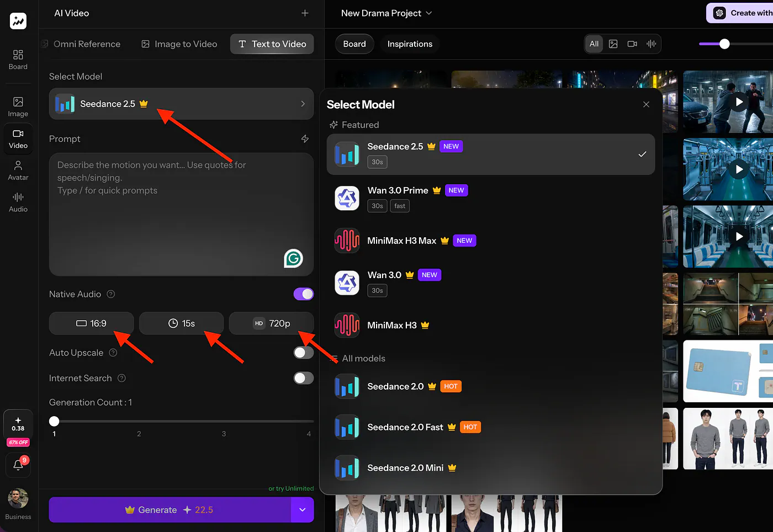773x532 pixels.
Task: Click the Create with button
Action: (x=740, y=13)
